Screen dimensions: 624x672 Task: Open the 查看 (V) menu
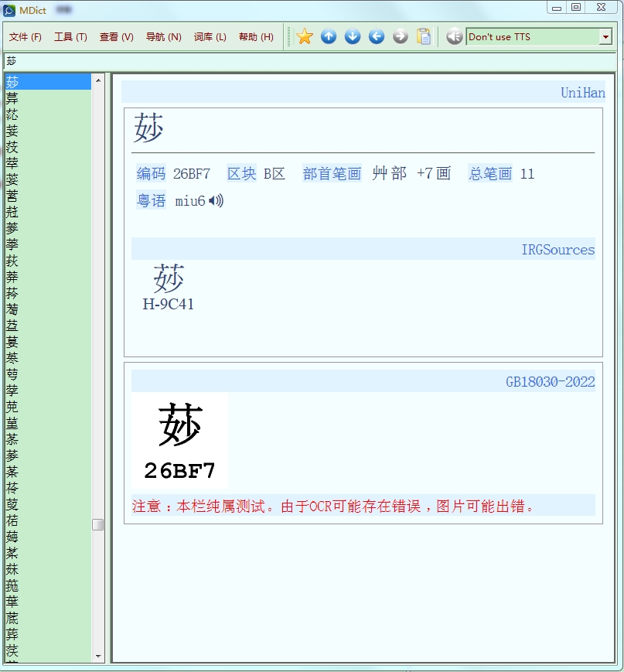(116, 37)
